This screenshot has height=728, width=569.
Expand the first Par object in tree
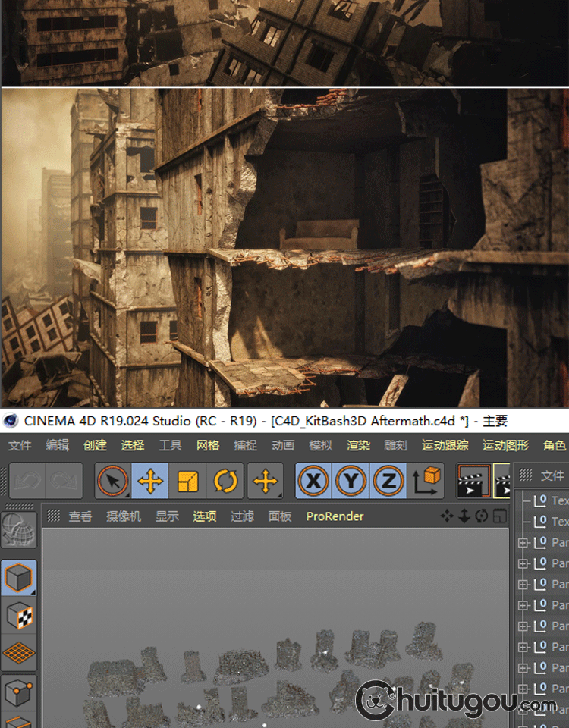(x=523, y=543)
